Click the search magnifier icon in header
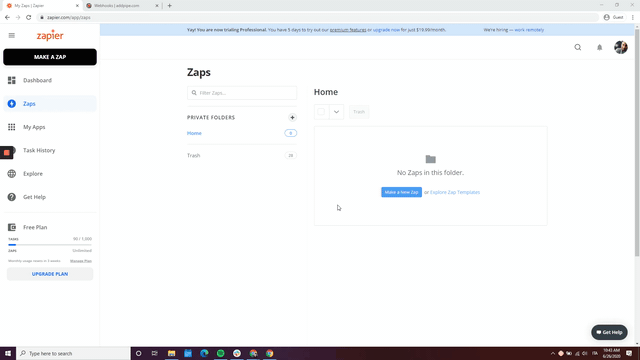Viewport: 640px width, 360px height. tap(578, 47)
